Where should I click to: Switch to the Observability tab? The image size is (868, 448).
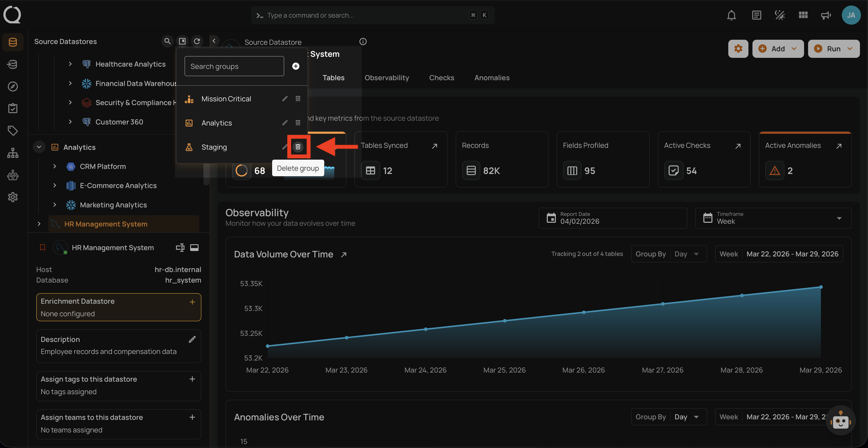386,78
